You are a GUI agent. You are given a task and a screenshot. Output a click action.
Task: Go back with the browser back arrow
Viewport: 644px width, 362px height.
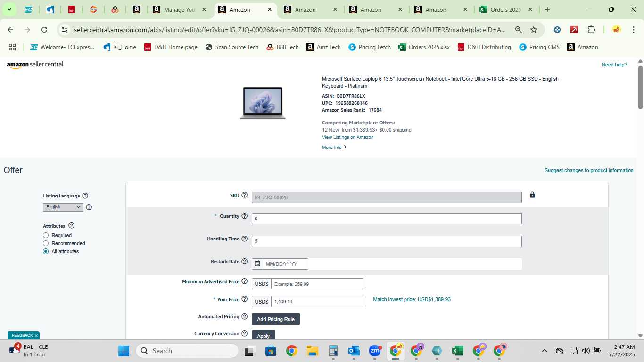tap(10, 30)
